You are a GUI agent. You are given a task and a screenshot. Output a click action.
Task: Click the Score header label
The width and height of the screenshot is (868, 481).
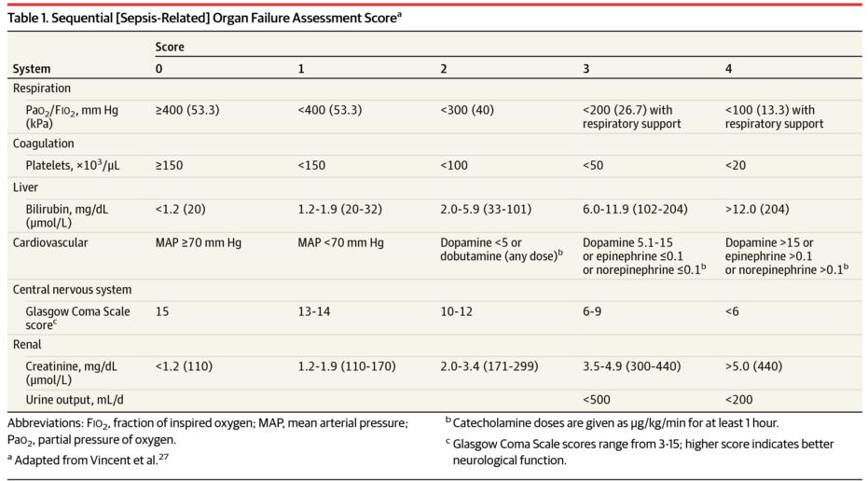170,47
